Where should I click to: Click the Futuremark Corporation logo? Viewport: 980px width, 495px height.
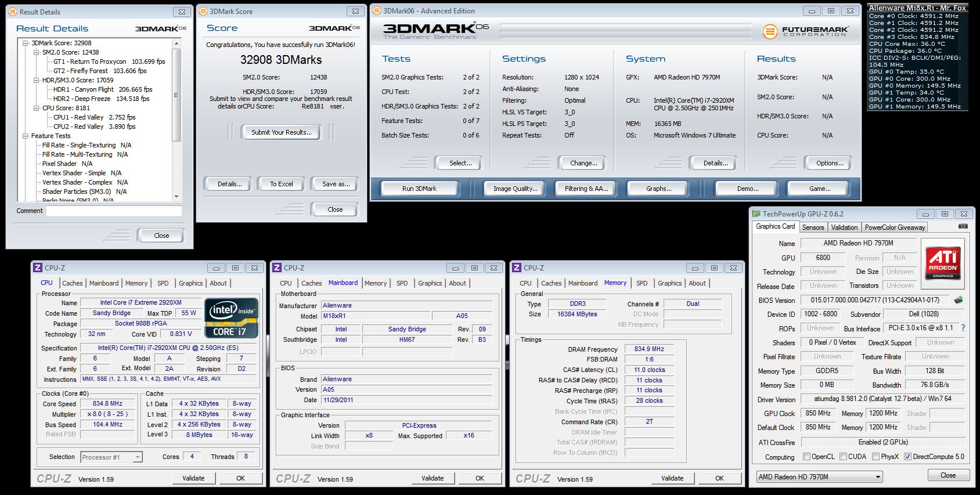[806, 31]
